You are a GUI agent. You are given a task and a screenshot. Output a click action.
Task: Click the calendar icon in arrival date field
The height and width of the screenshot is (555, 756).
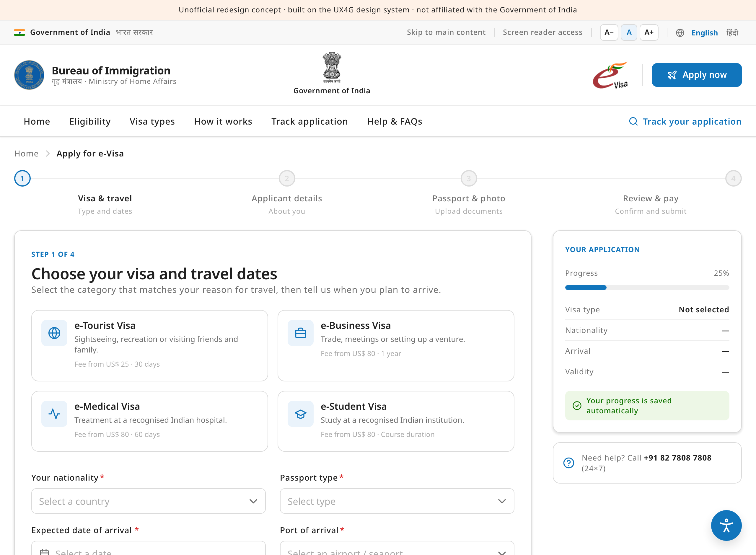click(44, 552)
